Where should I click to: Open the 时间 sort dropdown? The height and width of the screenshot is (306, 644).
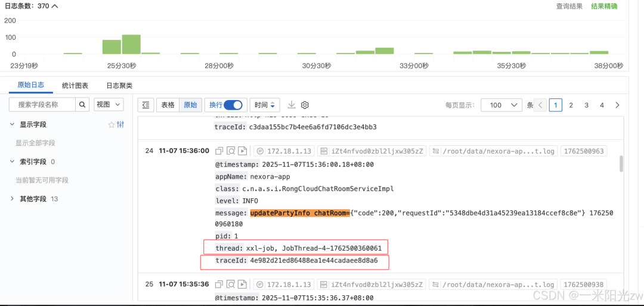(x=265, y=105)
